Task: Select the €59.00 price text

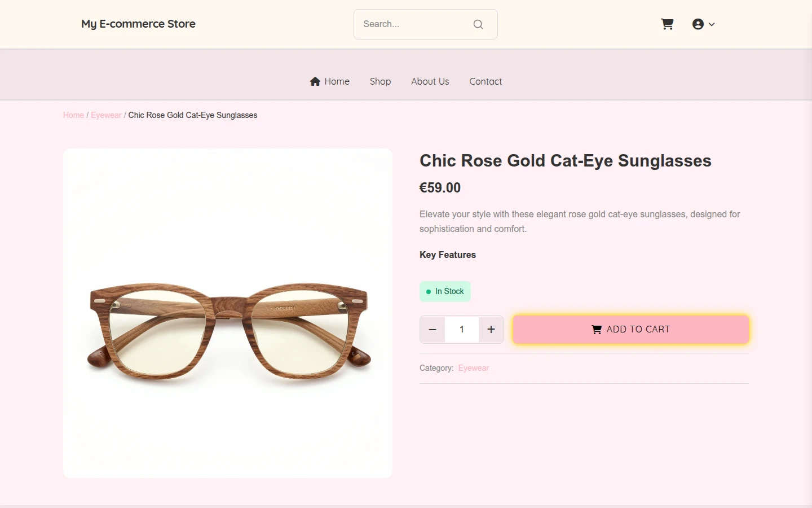Action: point(440,188)
